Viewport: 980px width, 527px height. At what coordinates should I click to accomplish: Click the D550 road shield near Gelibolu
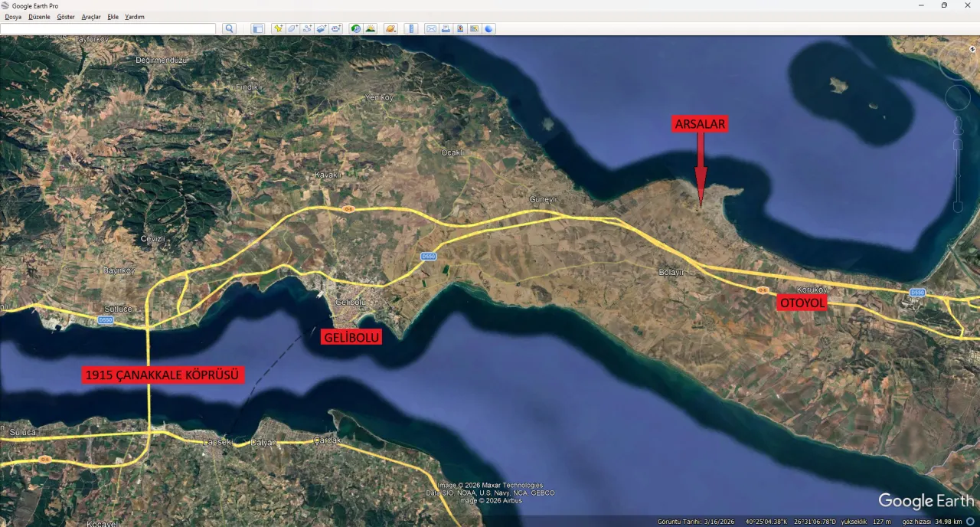pos(428,257)
